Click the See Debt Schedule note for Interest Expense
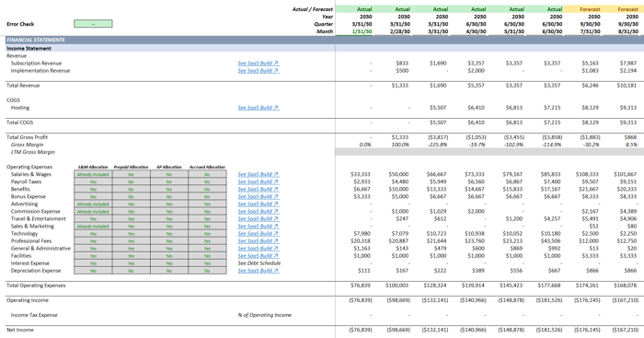The width and height of the screenshot is (644, 338). [259, 263]
